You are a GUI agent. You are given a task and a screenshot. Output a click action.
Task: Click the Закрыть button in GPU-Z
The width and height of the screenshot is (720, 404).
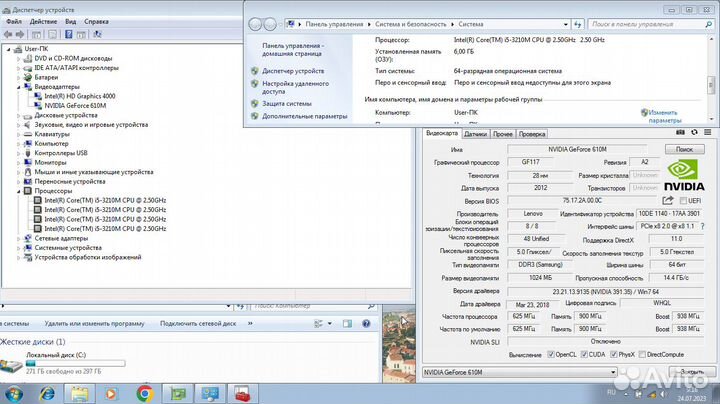pyautogui.click(x=692, y=372)
